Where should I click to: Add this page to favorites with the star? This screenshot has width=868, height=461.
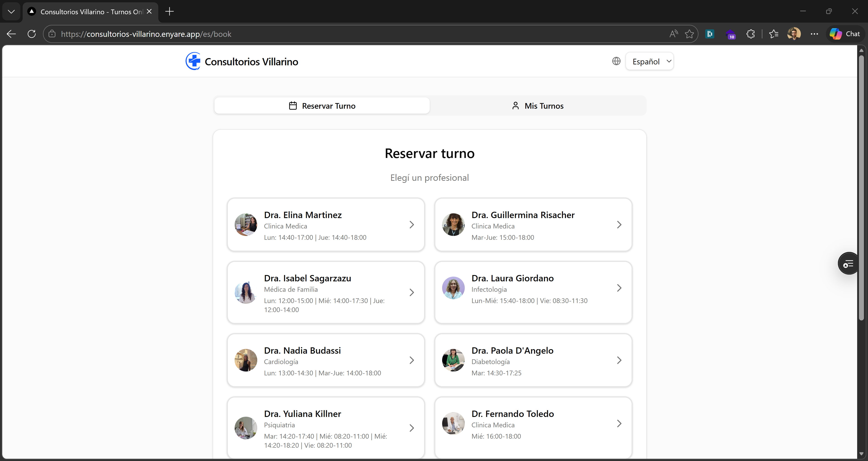click(x=689, y=34)
